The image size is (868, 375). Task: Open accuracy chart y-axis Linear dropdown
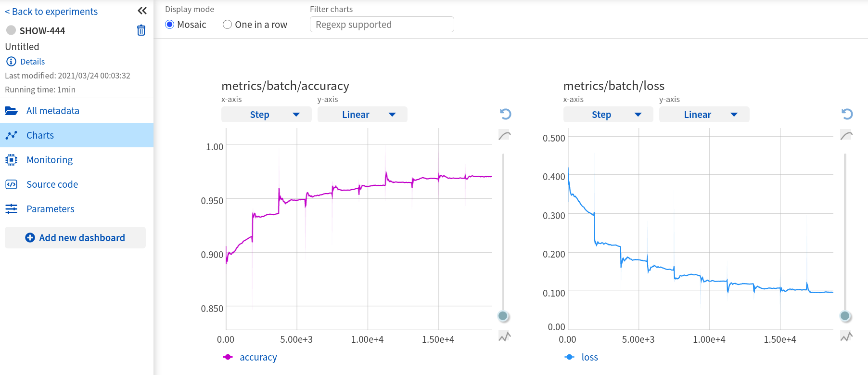click(362, 115)
